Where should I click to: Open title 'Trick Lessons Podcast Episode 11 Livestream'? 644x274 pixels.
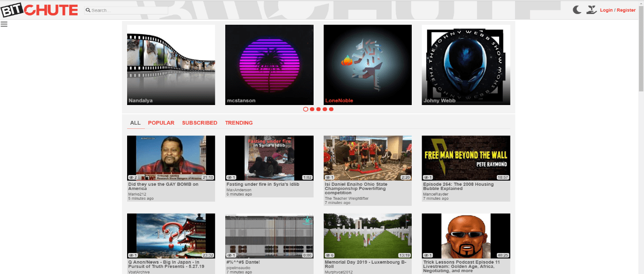pos(462,267)
